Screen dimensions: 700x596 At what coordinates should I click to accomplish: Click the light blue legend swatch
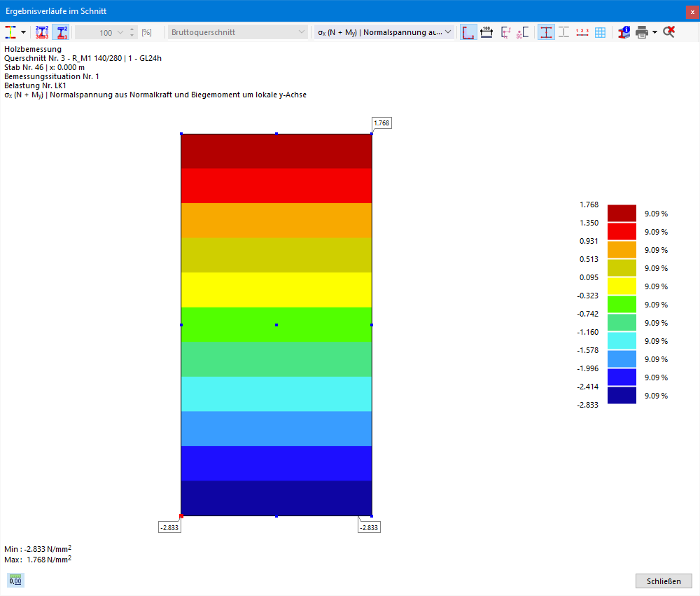click(622, 359)
